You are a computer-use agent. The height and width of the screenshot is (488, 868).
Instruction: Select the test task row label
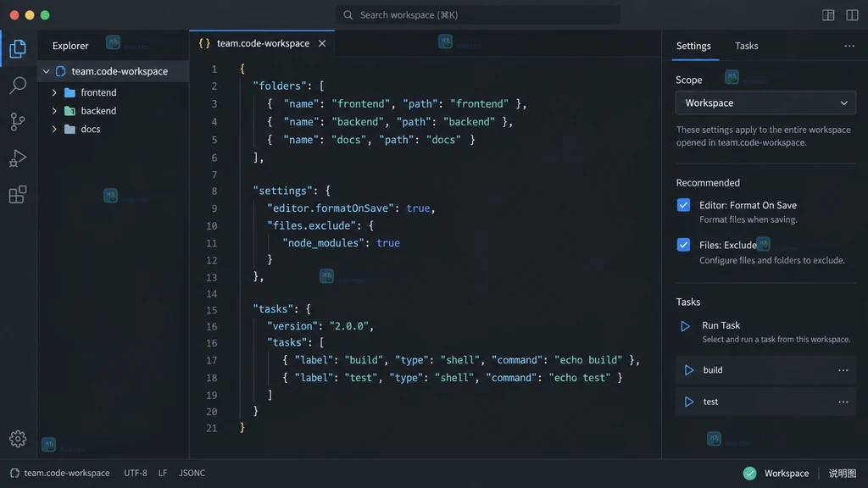710,402
